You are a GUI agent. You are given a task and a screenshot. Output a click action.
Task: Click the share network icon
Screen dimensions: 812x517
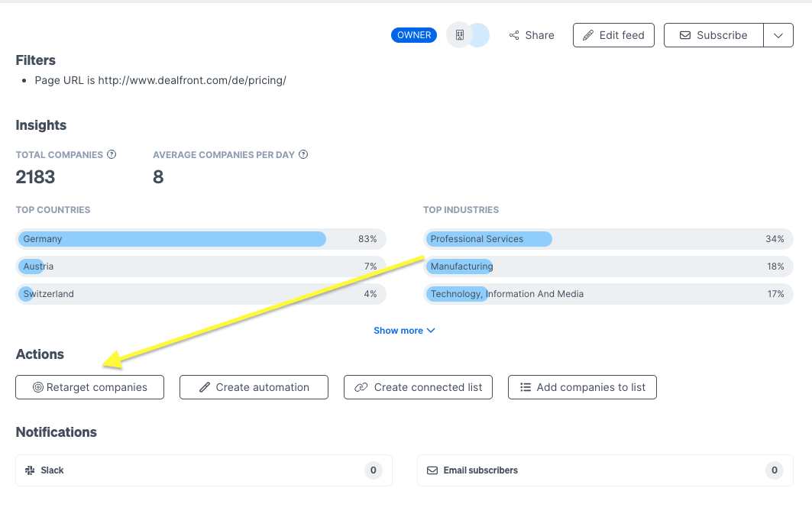tap(514, 35)
